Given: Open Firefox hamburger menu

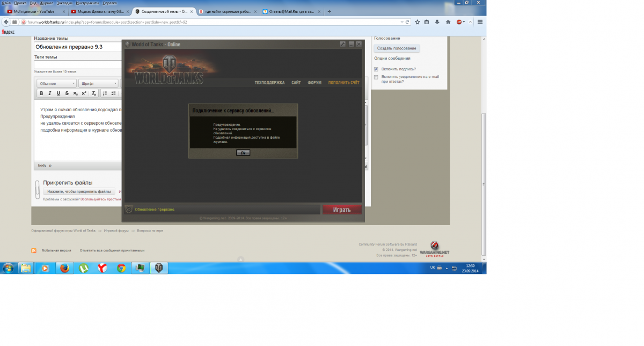Looking at the screenshot, I should 480,22.
